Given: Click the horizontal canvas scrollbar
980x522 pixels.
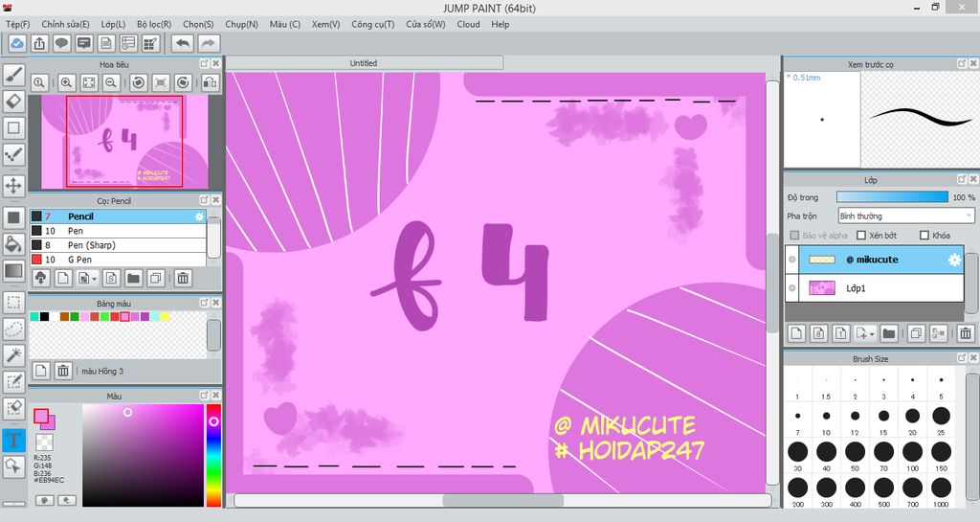Looking at the screenshot, I should [x=503, y=500].
